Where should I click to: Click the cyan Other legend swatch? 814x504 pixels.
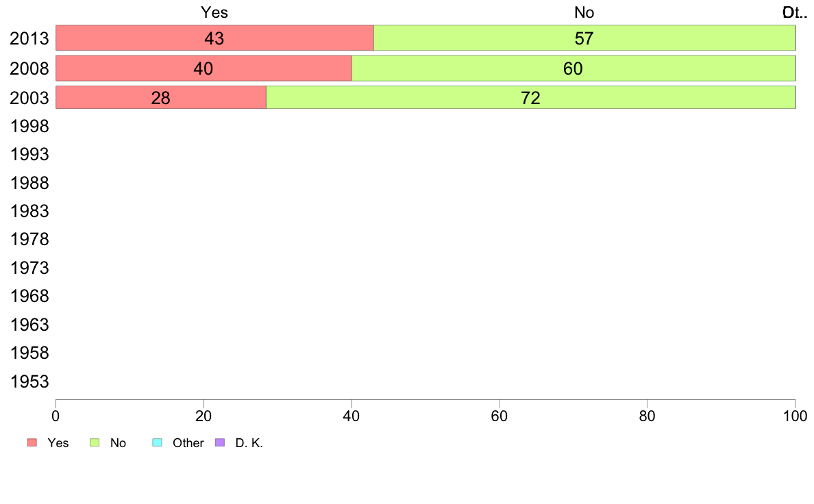(158, 442)
